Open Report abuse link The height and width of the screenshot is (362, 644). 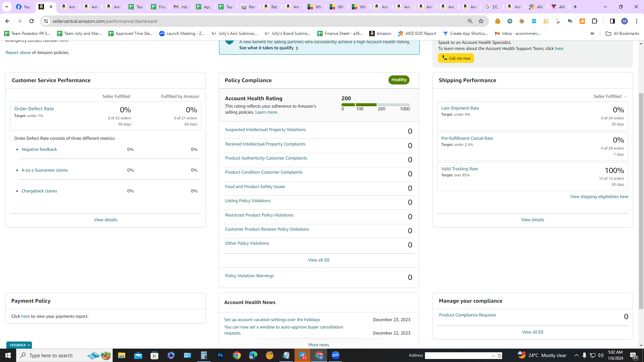click(18, 53)
